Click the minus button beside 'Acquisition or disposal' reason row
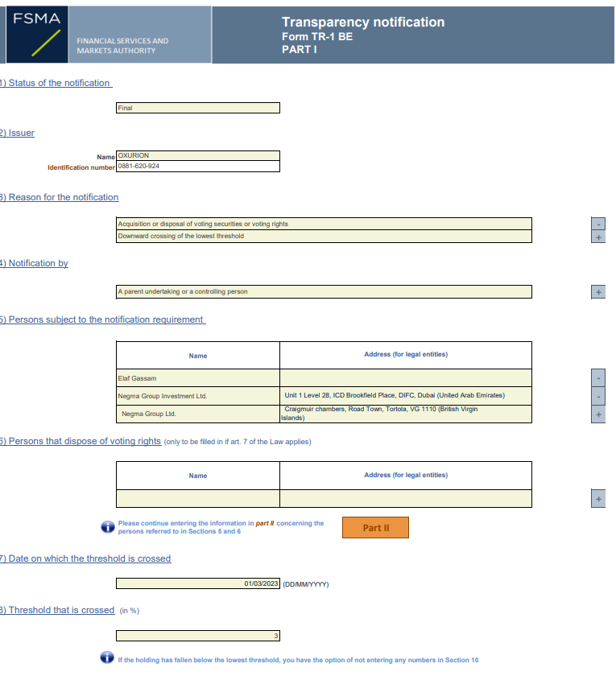The image size is (616, 680). tap(598, 224)
